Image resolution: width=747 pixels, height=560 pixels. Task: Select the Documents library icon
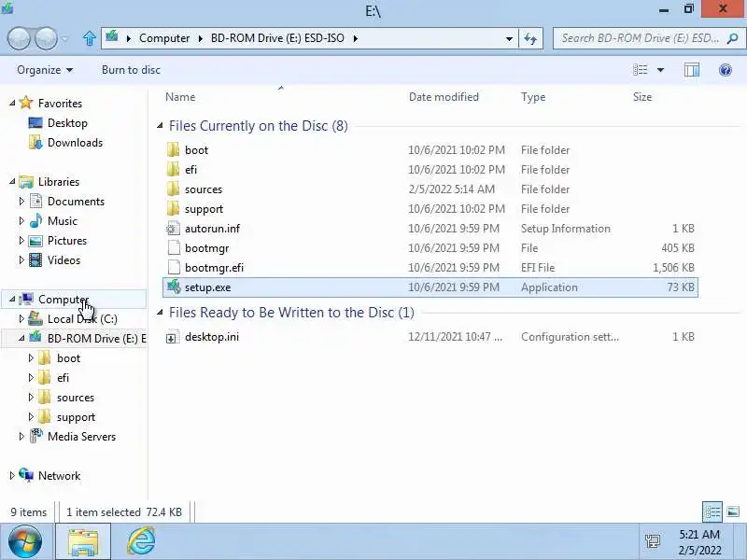pyautogui.click(x=35, y=201)
